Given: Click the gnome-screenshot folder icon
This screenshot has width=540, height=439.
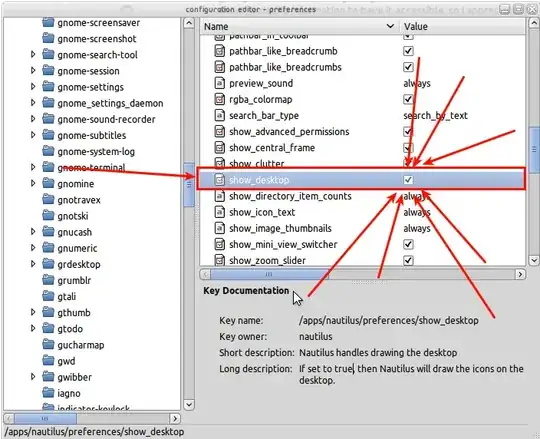Looking at the screenshot, I should point(48,38).
